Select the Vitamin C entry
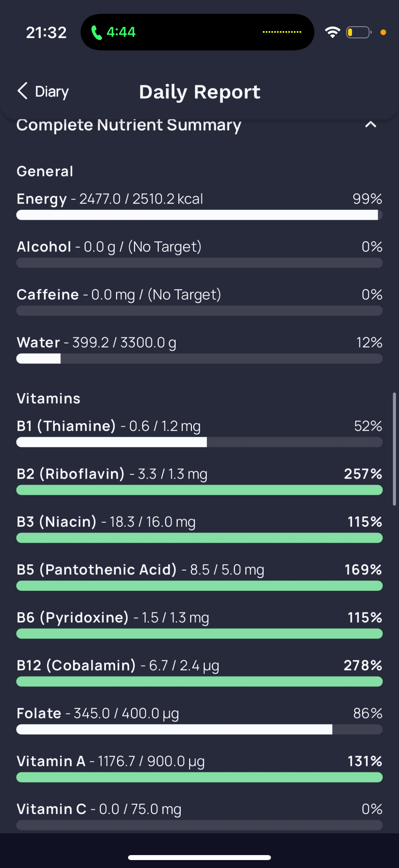Image resolution: width=399 pixels, height=868 pixels. (199, 816)
